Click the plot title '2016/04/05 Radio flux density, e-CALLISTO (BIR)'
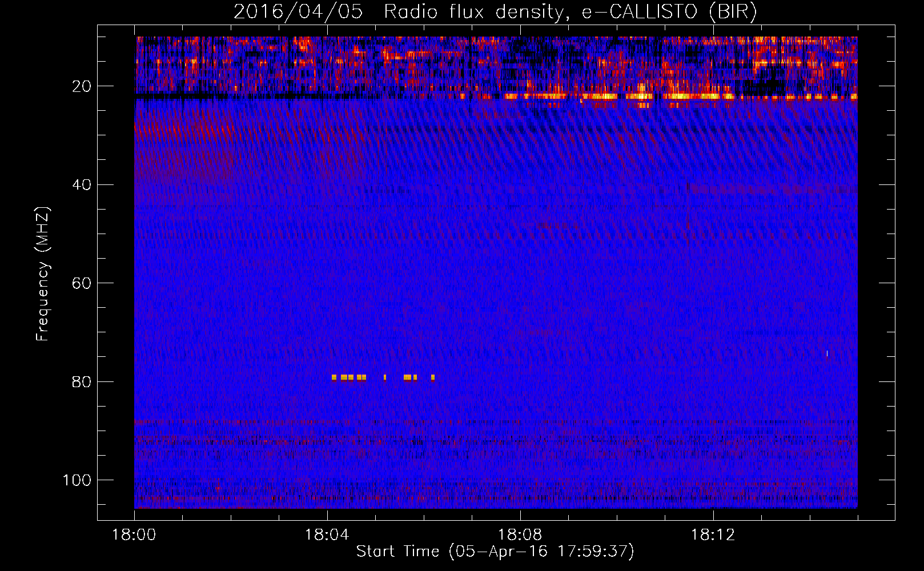This screenshot has height=571, width=924. click(495, 12)
